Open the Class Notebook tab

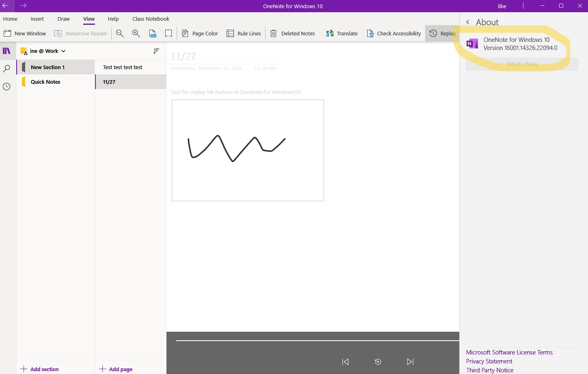(x=151, y=19)
